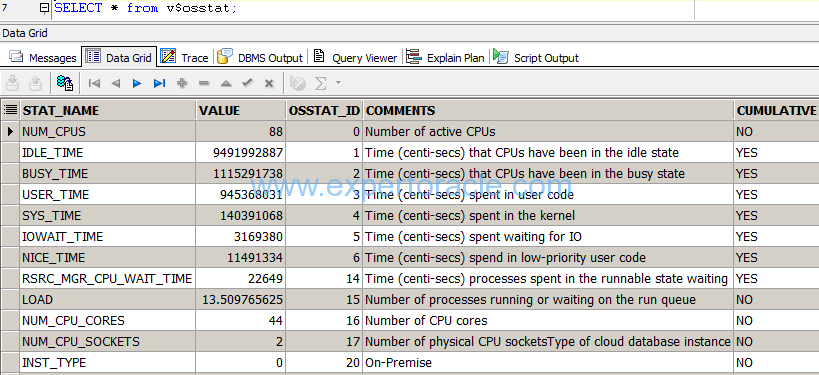
Task: Collapse the SQL statement fold marker
Action: 45,8
